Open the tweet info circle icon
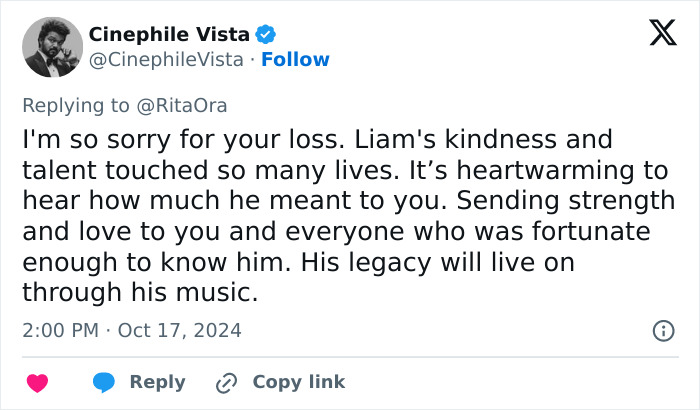The height and width of the screenshot is (410, 700). tap(662, 330)
